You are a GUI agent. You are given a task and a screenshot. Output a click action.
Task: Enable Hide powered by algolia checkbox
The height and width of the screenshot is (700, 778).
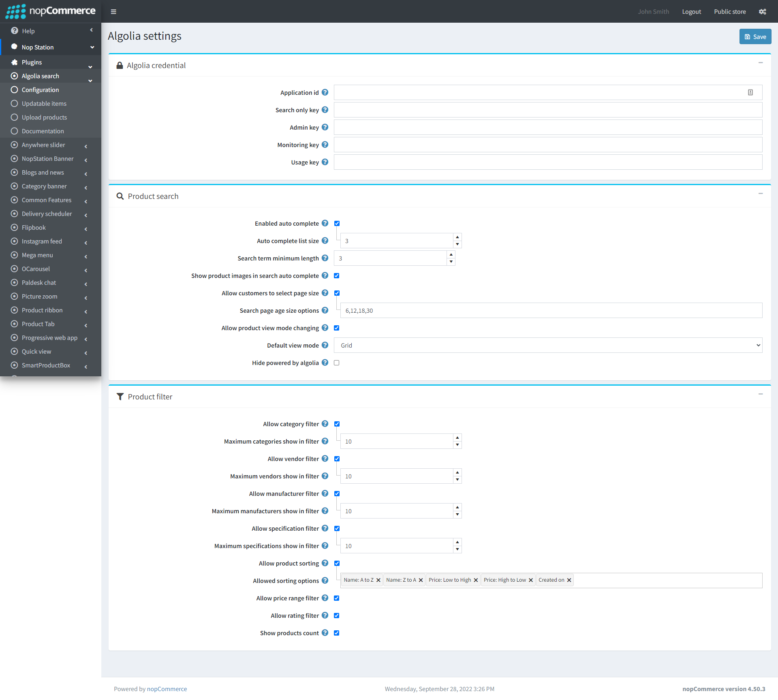(x=336, y=363)
